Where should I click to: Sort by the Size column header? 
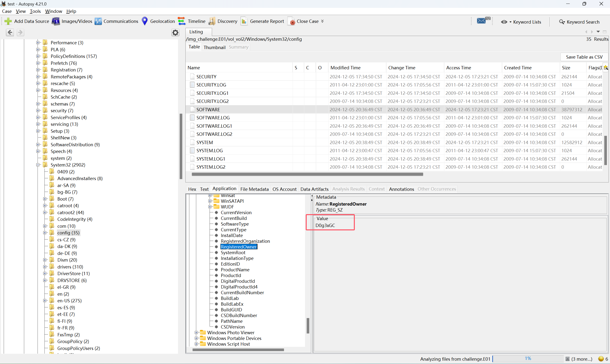click(573, 68)
